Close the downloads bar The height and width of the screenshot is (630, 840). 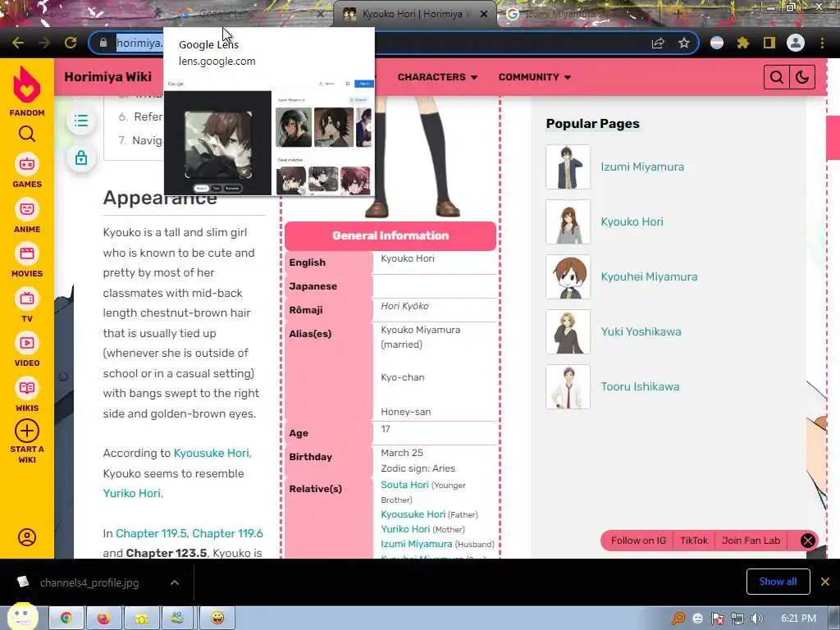825,582
